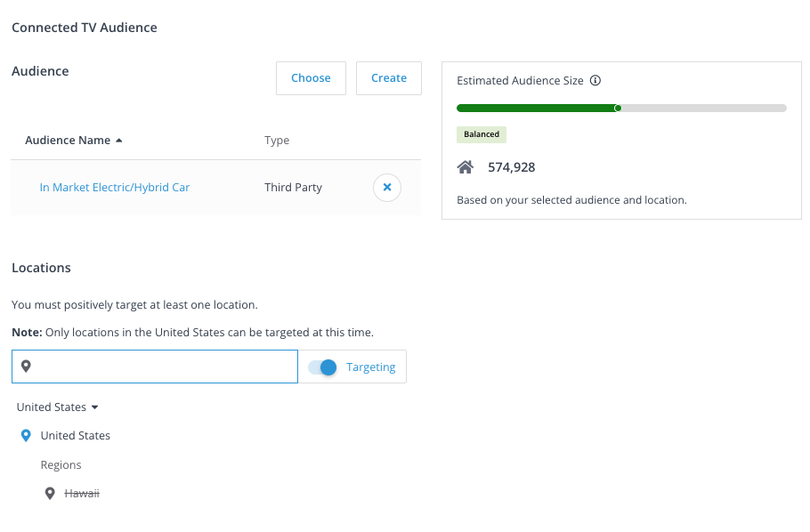Click the pin icon inside the location search box

click(x=26, y=367)
